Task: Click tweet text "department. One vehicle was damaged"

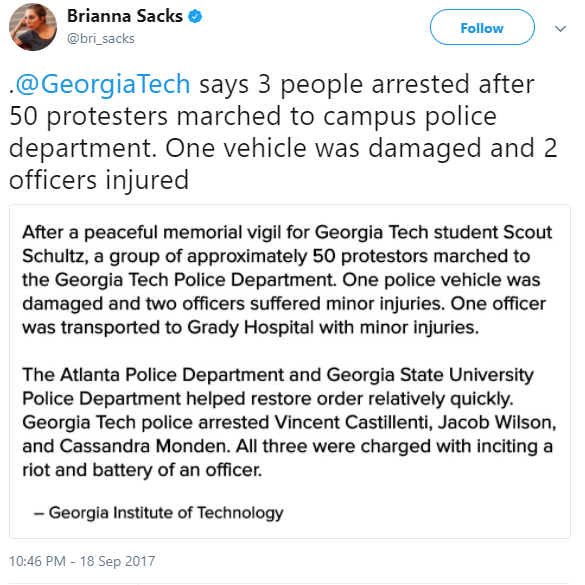Action: point(245,148)
